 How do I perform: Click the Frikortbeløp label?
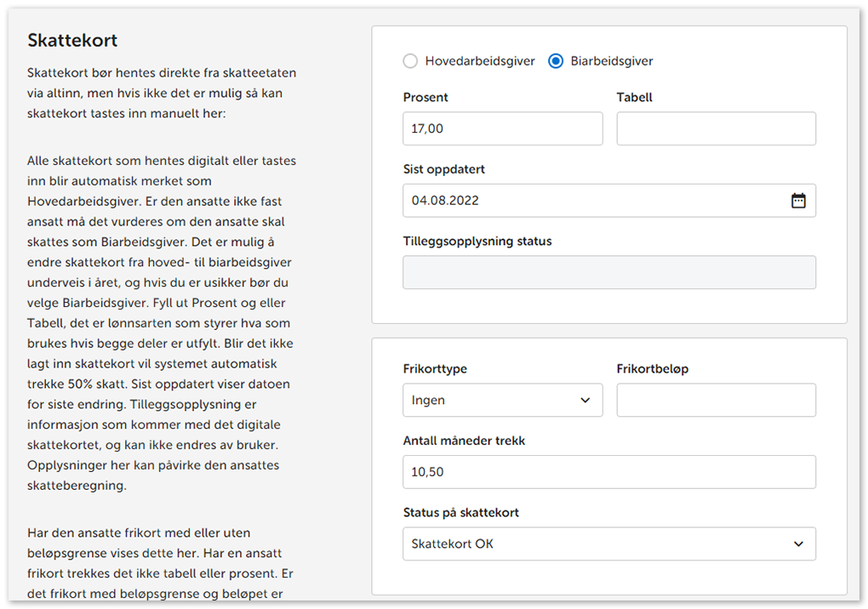pos(652,369)
